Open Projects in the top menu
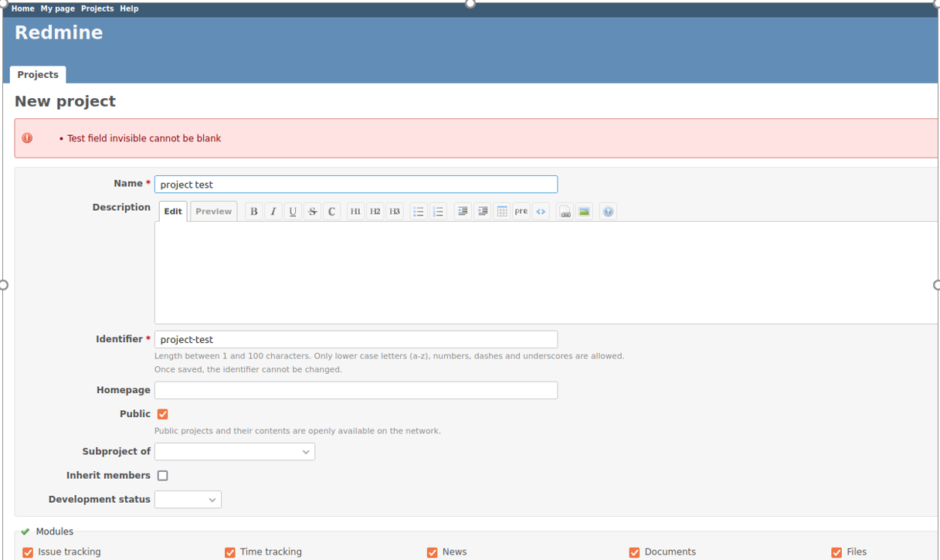The image size is (940, 560). pos(97,8)
